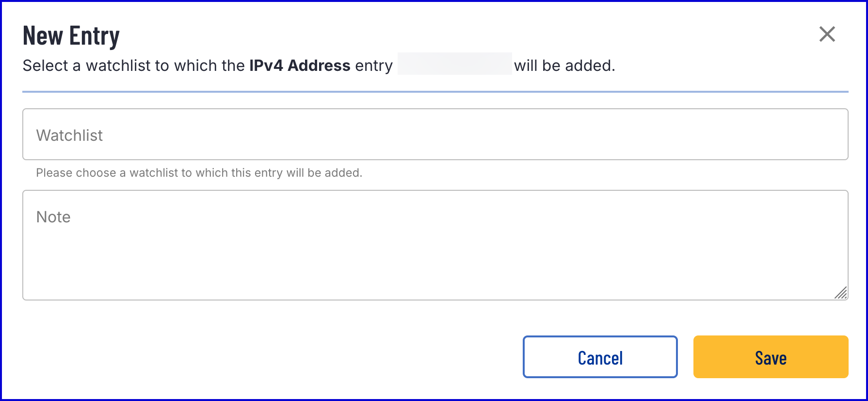Click the bold IPv4 Address text

point(300,66)
